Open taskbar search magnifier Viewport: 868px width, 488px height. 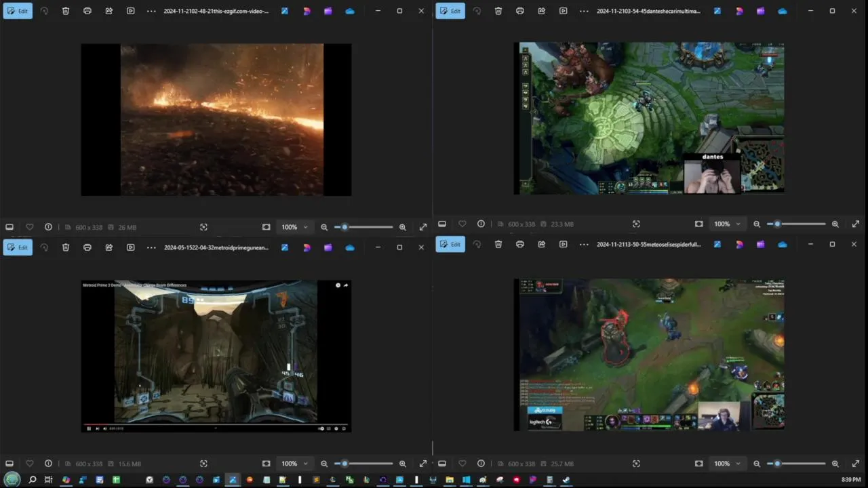32,480
